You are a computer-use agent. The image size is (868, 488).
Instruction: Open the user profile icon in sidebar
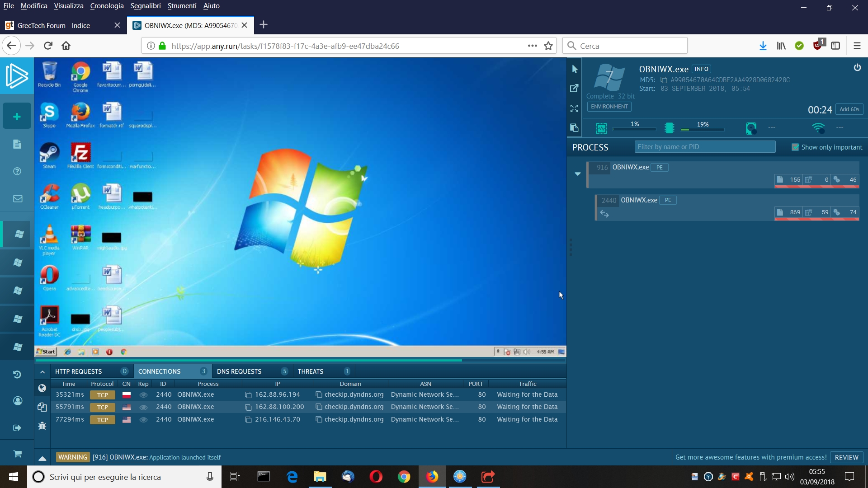(x=18, y=401)
